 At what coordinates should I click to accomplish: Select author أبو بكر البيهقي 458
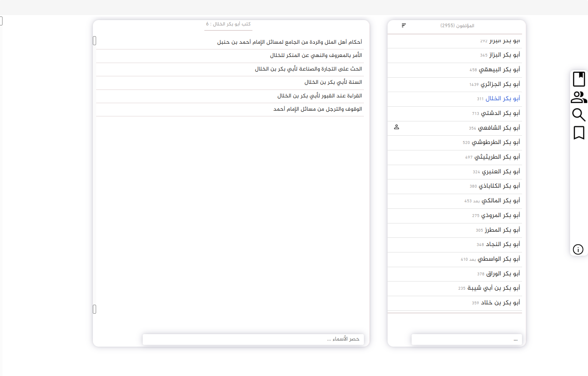coord(455,70)
